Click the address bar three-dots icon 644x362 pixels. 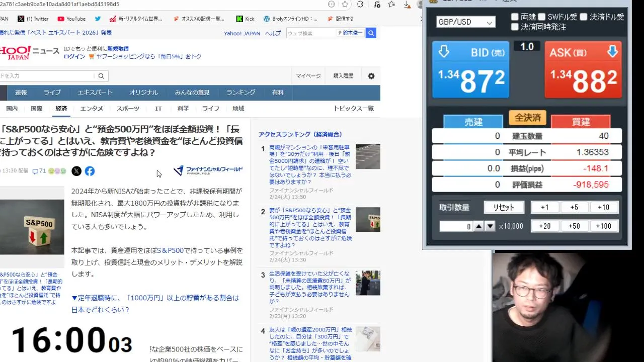pos(331,4)
